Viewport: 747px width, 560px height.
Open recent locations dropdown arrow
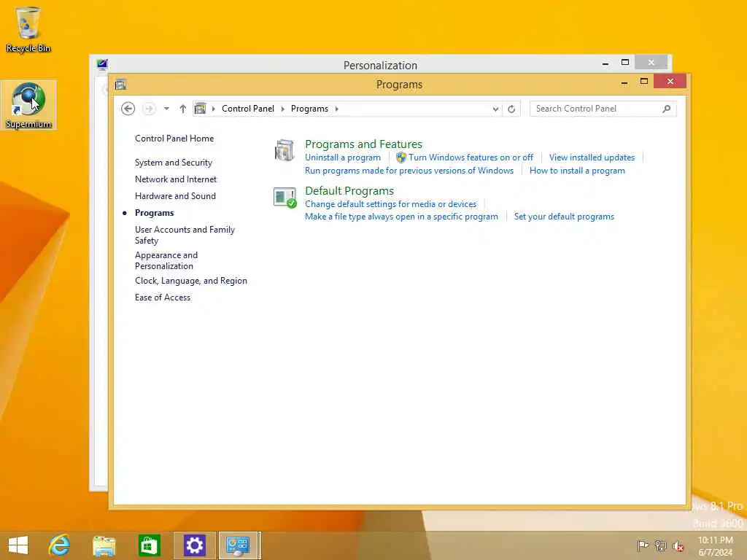[166, 109]
